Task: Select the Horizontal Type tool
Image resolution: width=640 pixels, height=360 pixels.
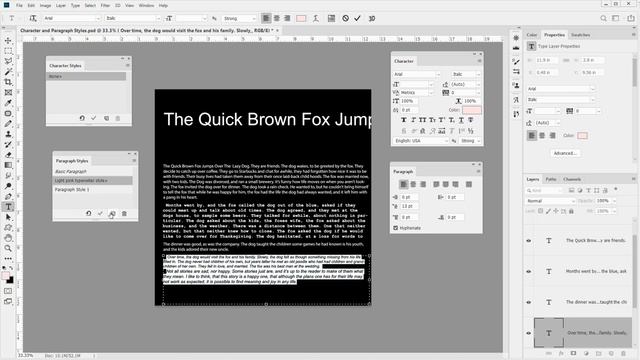Action: tap(8, 207)
